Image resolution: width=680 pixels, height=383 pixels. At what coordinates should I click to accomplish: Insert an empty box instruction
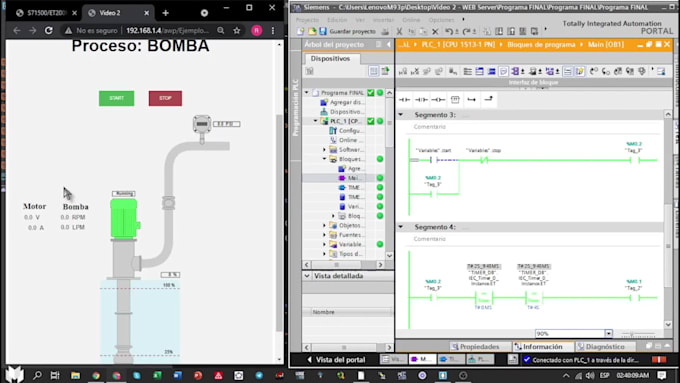tap(455, 100)
